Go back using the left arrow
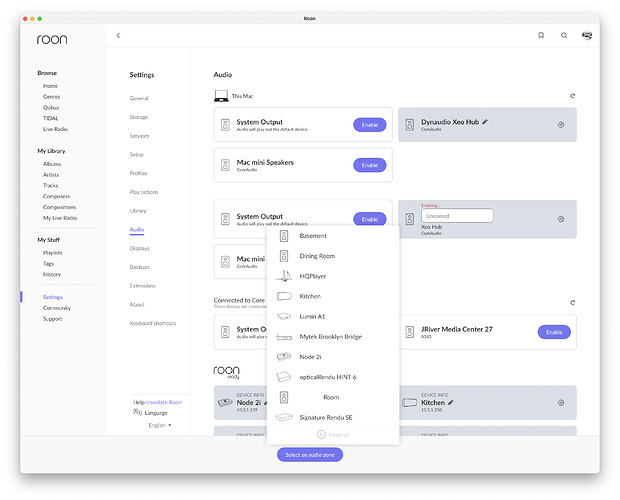The height and width of the screenshot is (500, 620). [x=118, y=36]
